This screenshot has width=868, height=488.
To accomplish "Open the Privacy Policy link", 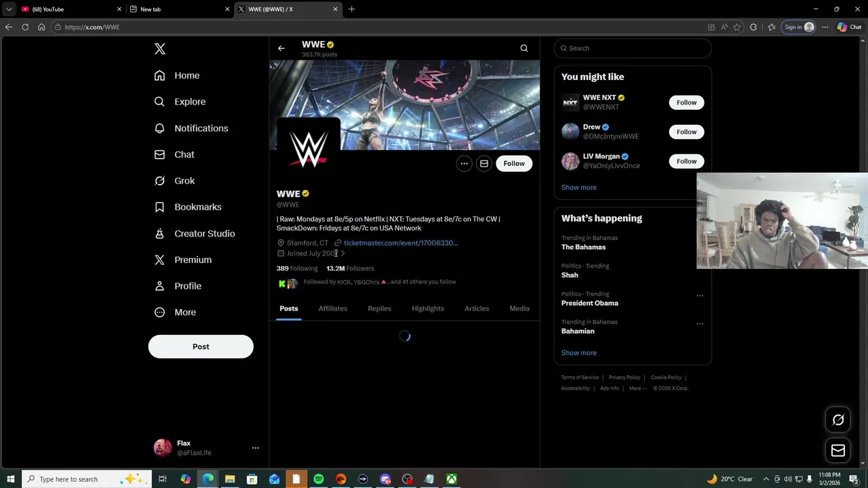I will 625,378.
